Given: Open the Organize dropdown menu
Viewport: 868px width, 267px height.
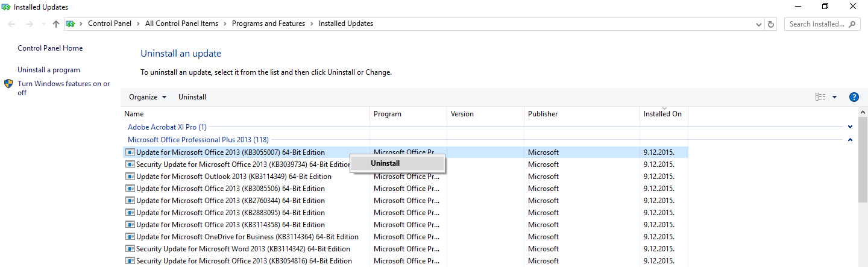Looking at the screenshot, I should pyautogui.click(x=148, y=97).
